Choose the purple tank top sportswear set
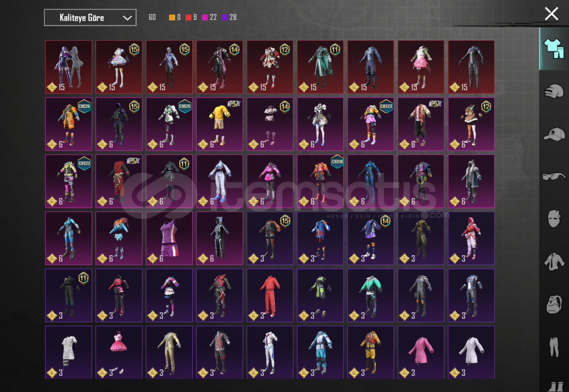Screen dimensions: 569x392 tap(169, 238)
